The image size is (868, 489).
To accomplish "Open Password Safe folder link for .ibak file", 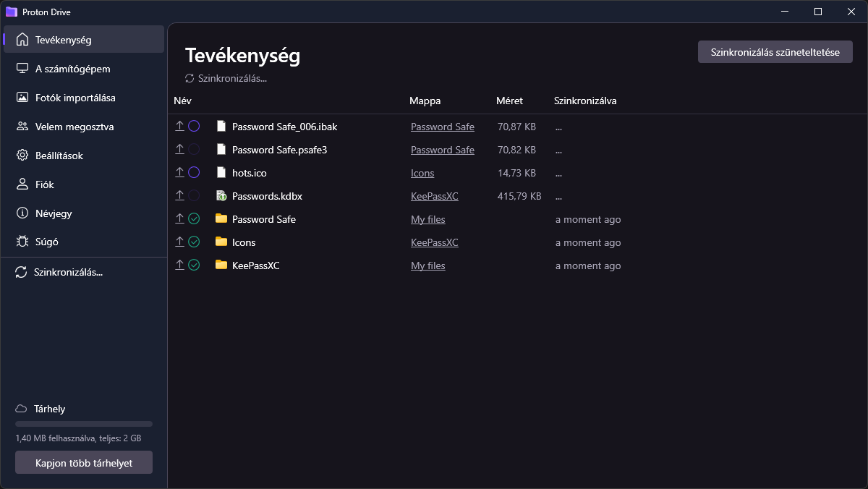I will (443, 127).
